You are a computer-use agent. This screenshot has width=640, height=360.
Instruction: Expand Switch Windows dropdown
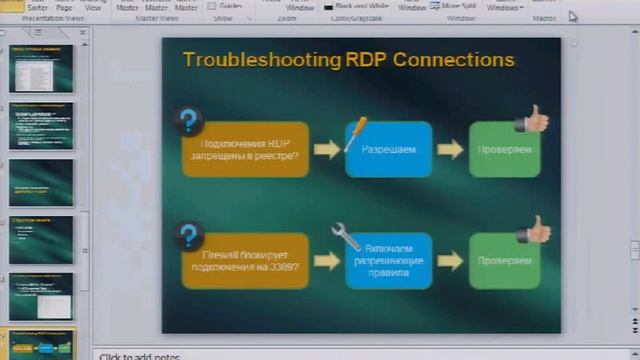pos(505,6)
